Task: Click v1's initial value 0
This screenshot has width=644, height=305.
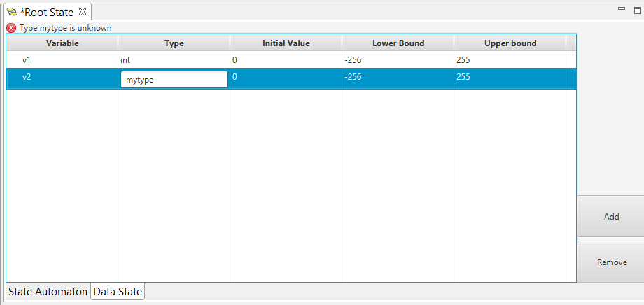Action: click(286, 60)
